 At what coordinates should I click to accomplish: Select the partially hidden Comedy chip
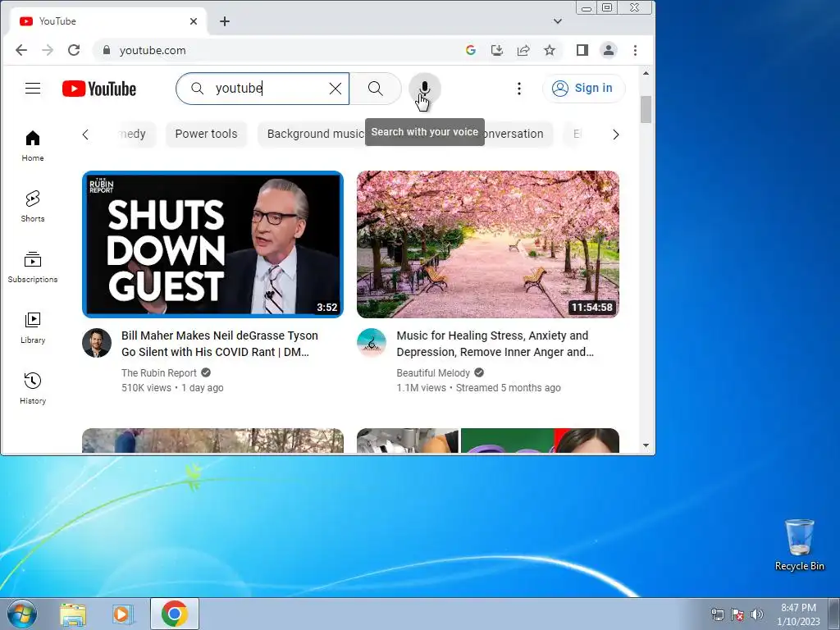135,134
